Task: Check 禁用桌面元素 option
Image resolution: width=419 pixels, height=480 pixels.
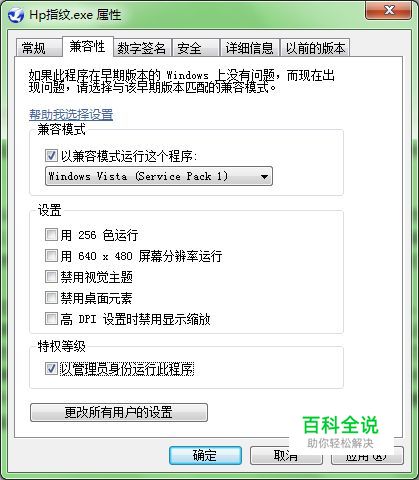Action: point(51,298)
